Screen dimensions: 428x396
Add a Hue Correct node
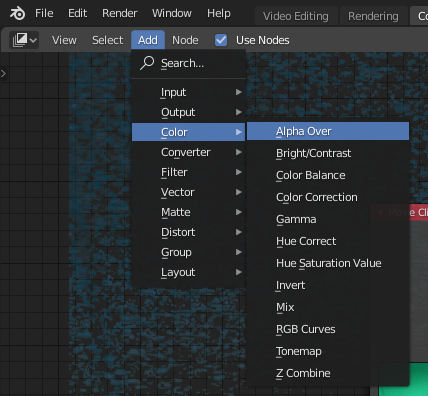328,241
